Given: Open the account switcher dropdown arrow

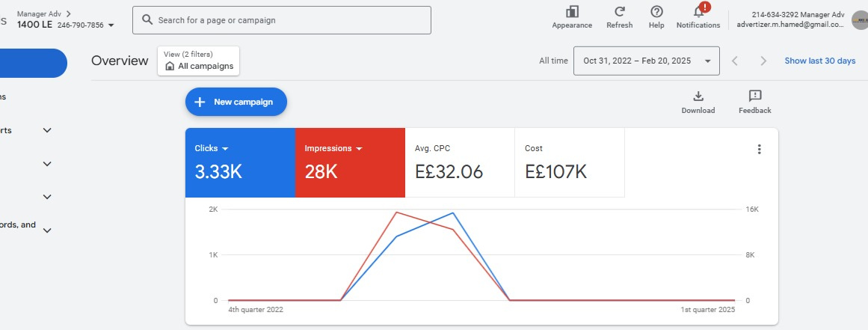Looking at the screenshot, I should (x=111, y=25).
